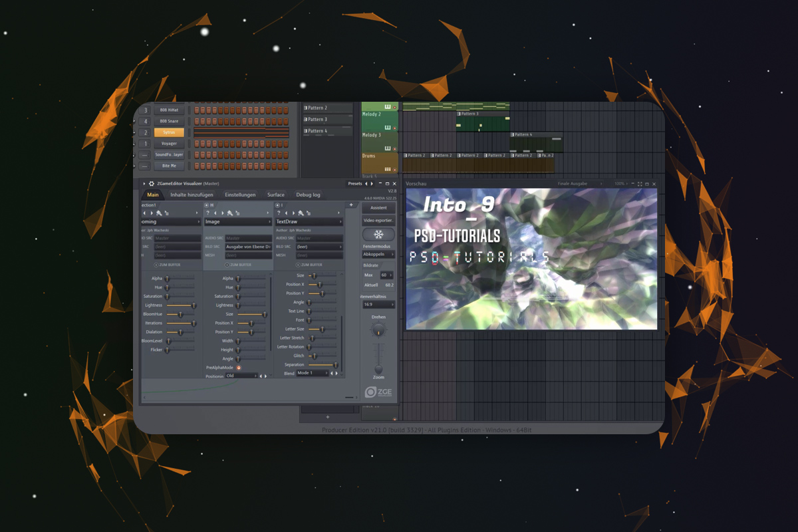The height and width of the screenshot is (532, 798).
Task: Toggle PreAlphaMode switch in Image layer
Action: point(239,367)
